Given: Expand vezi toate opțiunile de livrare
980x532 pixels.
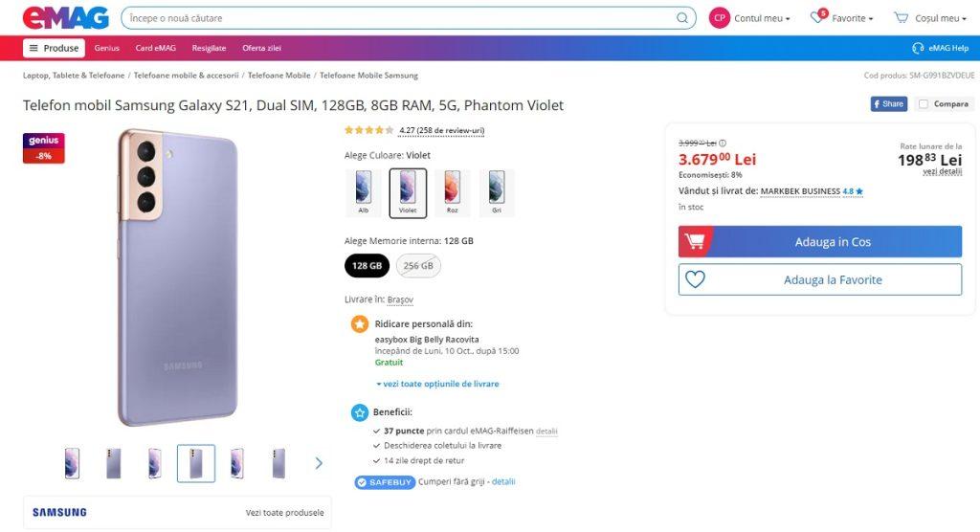Looking at the screenshot, I should tap(437, 384).
